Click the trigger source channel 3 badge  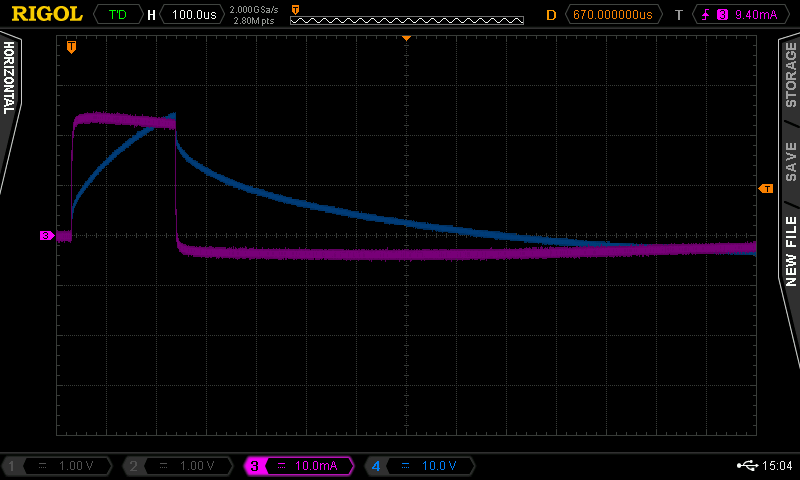[x=722, y=15]
